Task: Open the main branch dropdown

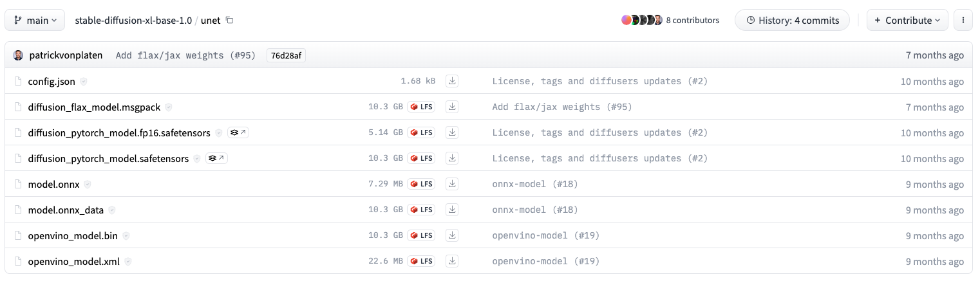Action: coord(35,21)
